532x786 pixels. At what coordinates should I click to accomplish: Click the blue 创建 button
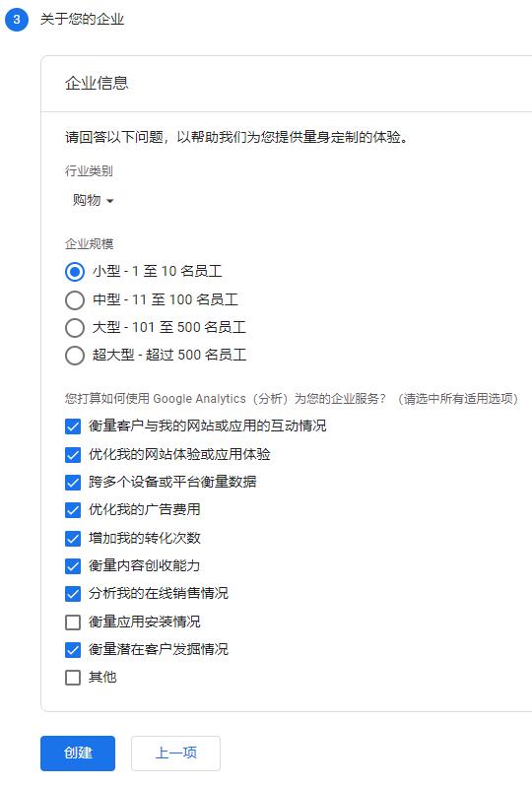[78, 753]
